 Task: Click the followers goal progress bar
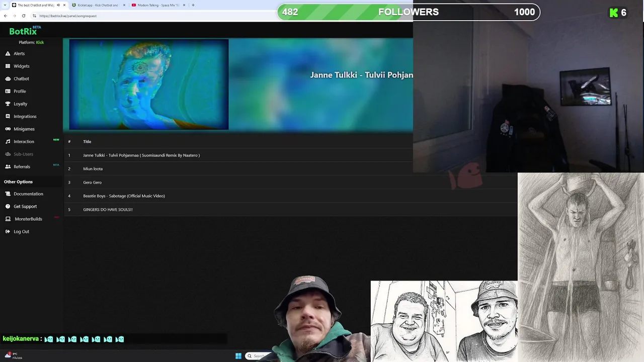point(409,12)
